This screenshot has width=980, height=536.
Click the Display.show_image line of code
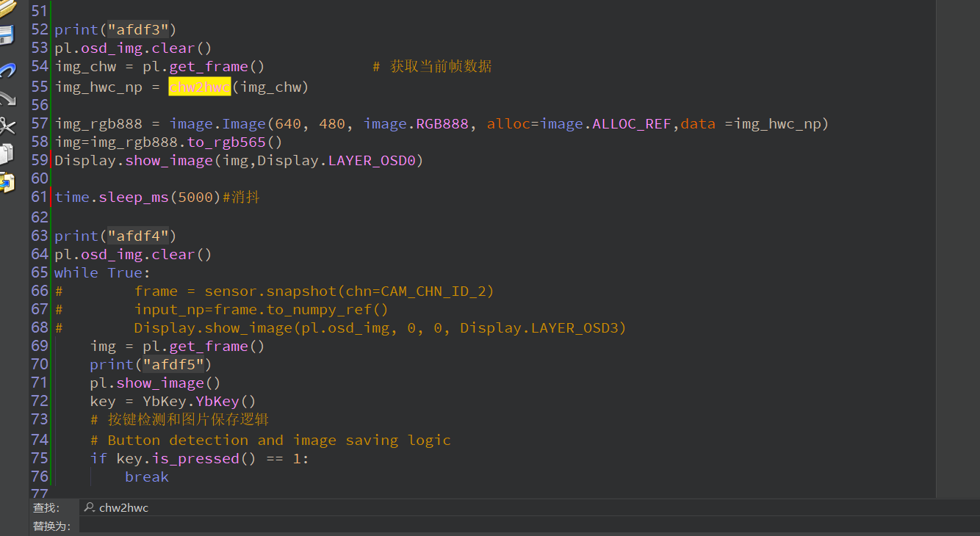point(239,160)
